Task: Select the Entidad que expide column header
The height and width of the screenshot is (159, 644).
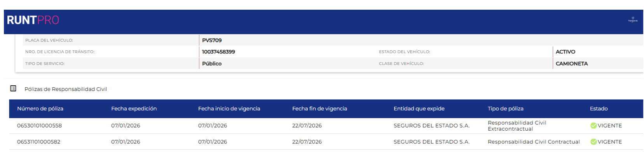Action: [x=419, y=109]
